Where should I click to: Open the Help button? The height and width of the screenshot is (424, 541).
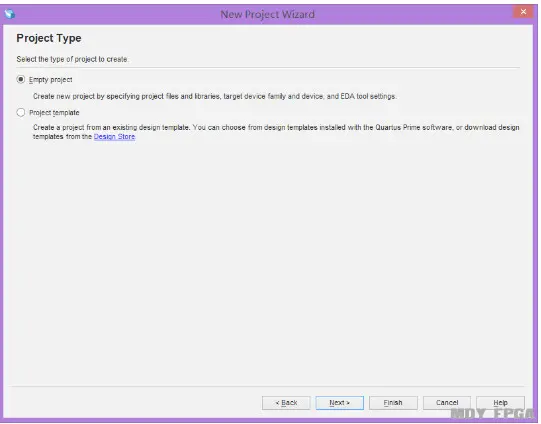coord(500,403)
